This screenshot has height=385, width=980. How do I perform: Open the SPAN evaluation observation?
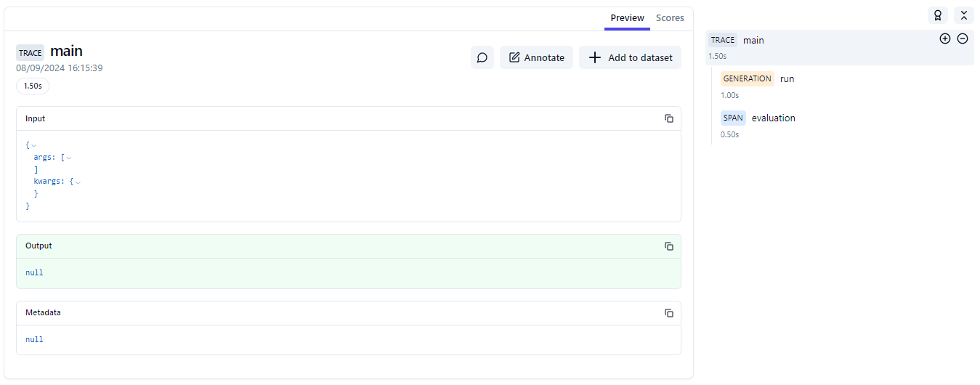point(773,118)
